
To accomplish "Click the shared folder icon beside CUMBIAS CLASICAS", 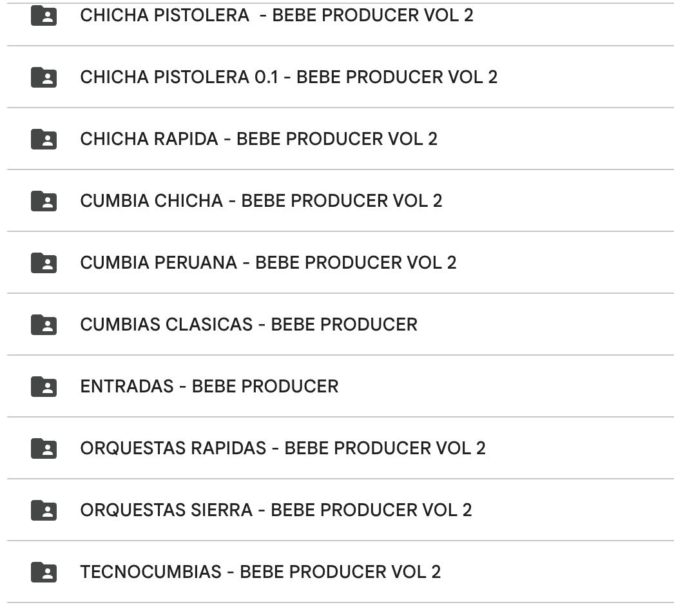I will [x=43, y=324].
